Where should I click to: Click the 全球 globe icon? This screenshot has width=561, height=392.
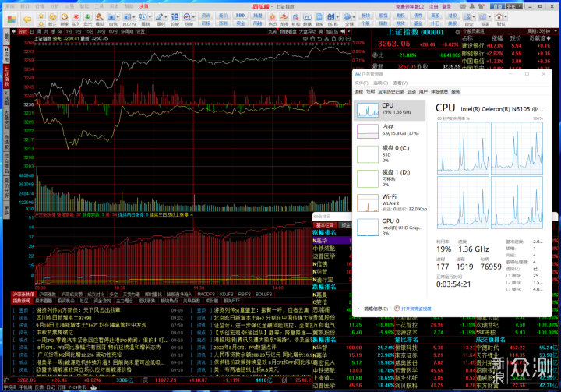click(347, 17)
